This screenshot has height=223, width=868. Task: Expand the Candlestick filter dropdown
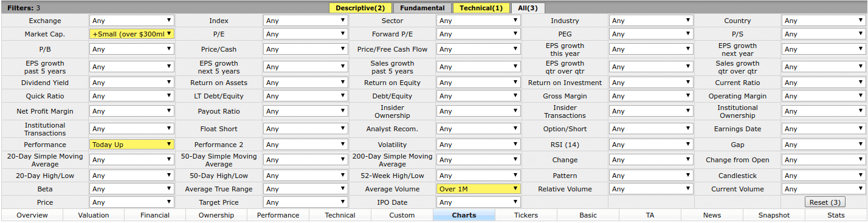click(x=824, y=176)
